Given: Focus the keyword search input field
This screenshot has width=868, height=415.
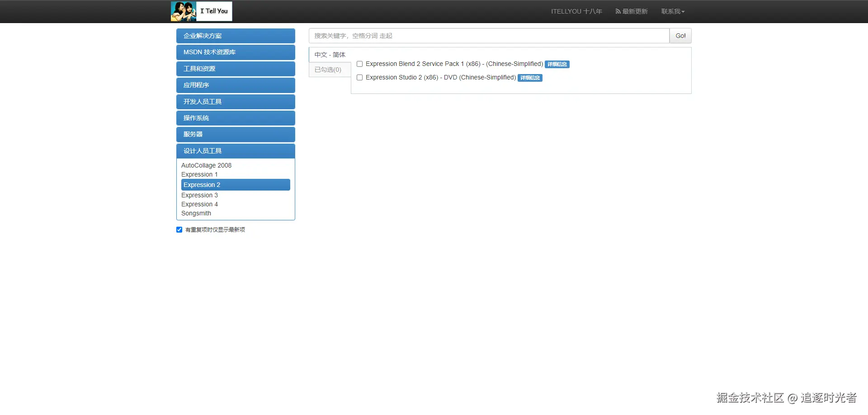Looking at the screenshot, I should tap(489, 36).
